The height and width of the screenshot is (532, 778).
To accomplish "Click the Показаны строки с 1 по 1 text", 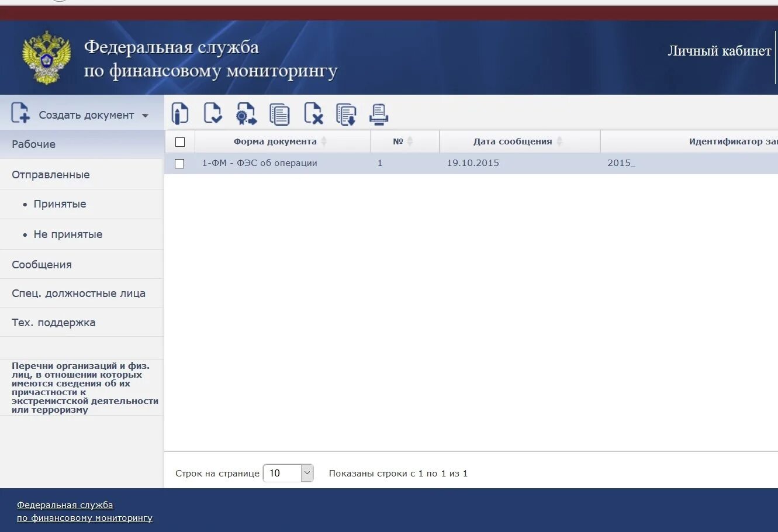I will [x=398, y=474].
